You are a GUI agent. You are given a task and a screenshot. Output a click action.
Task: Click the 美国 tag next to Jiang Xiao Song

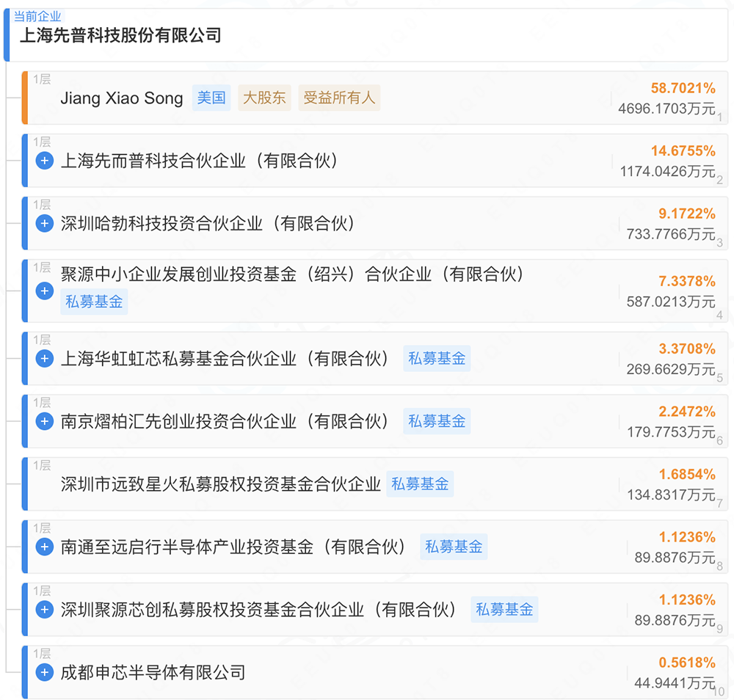pyautogui.click(x=211, y=98)
